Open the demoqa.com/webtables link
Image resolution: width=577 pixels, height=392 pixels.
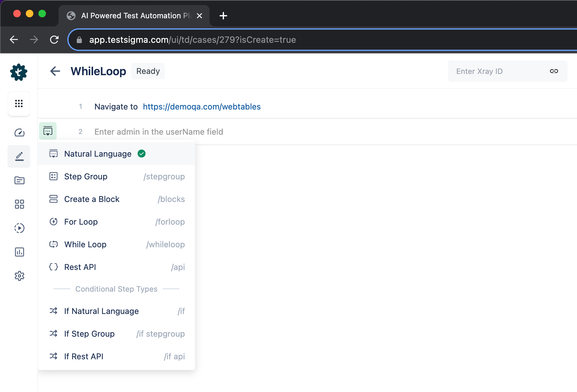pyautogui.click(x=202, y=107)
